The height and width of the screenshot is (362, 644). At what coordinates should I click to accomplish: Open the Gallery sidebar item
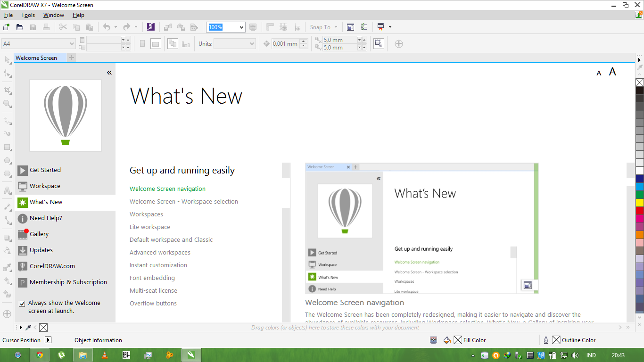pyautogui.click(x=65, y=234)
